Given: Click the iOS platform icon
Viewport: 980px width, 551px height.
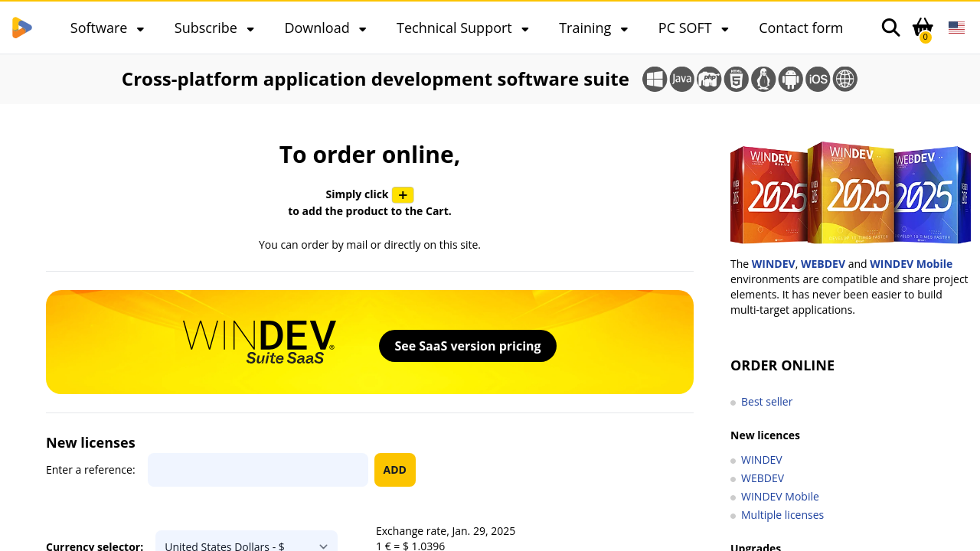Looking at the screenshot, I should pos(818,79).
